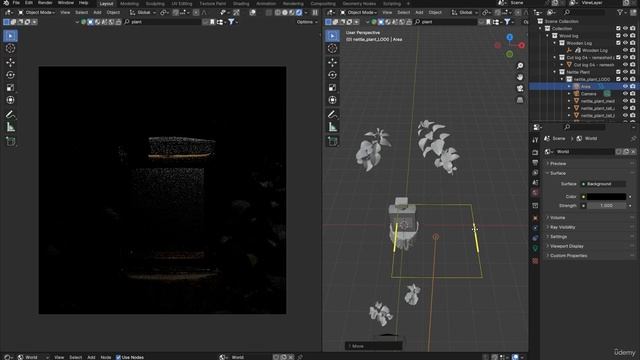This screenshot has height=360, width=640.
Task: Open the Node menu in bottom editor
Action: [106, 357]
